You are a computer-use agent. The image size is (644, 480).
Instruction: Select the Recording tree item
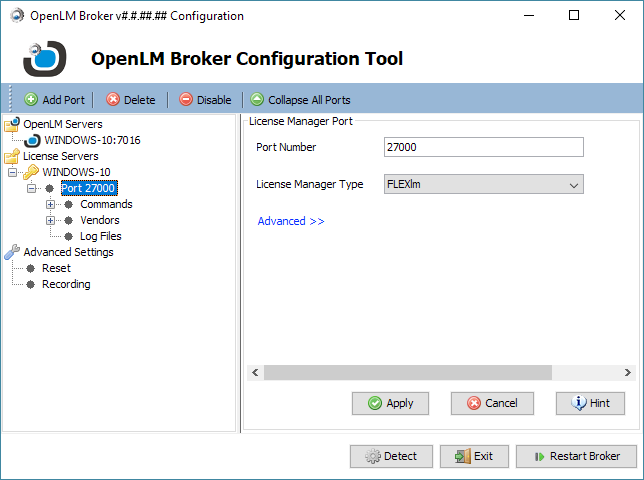pos(66,284)
